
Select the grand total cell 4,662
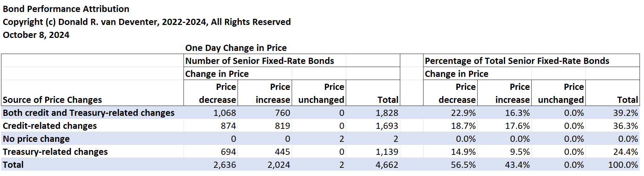[387, 165]
